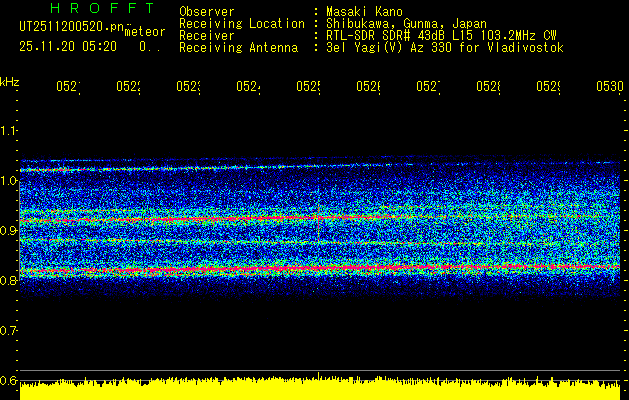Image resolution: width=629 pixels, height=400 pixels.
Task: Click the HROFFT title text
Action: point(102,8)
